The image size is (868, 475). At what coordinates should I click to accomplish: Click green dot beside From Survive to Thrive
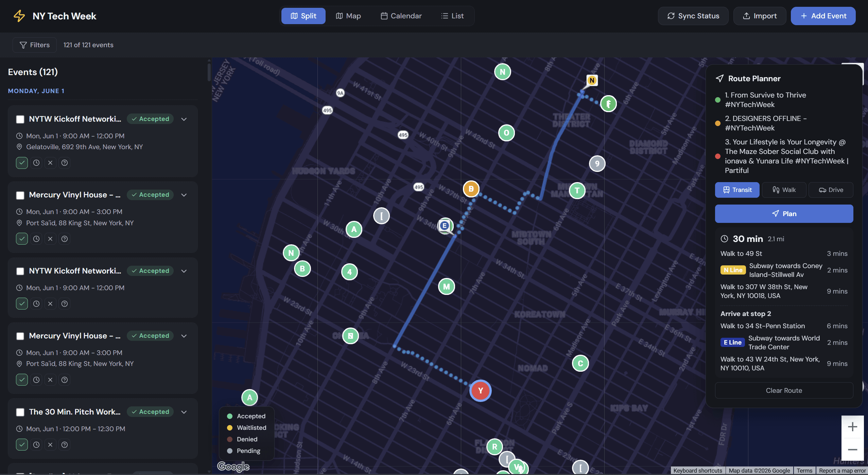tap(718, 100)
